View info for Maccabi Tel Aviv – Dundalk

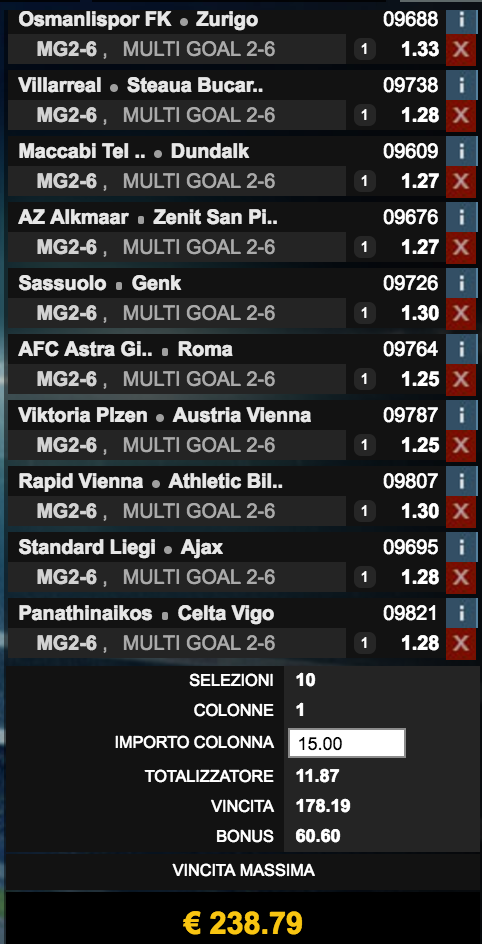pos(462,152)
